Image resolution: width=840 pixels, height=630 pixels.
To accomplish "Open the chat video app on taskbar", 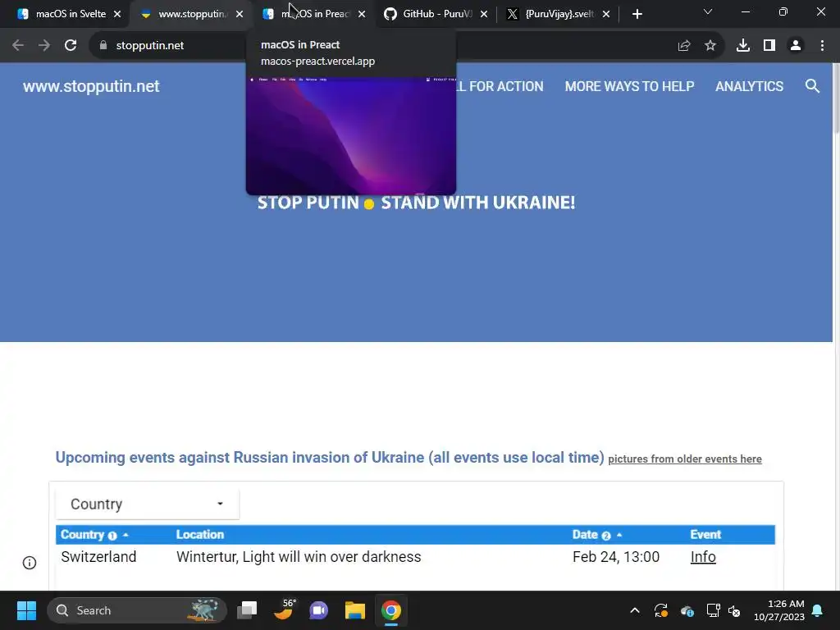I will pyautogui.click(x=319, y=610).
